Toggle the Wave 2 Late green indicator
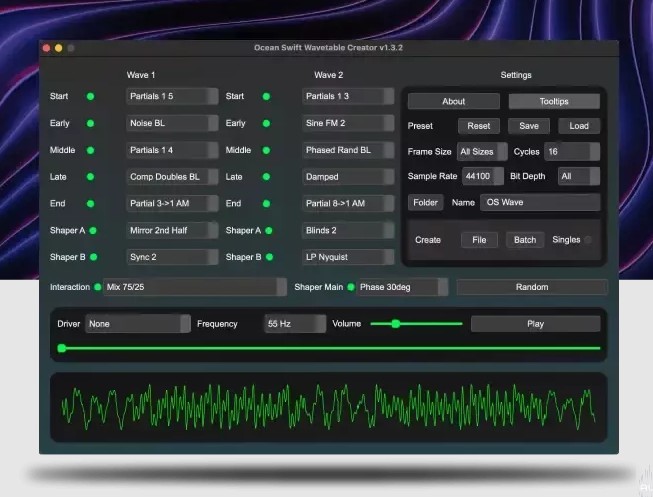The image size is (653, 497). 266,177
